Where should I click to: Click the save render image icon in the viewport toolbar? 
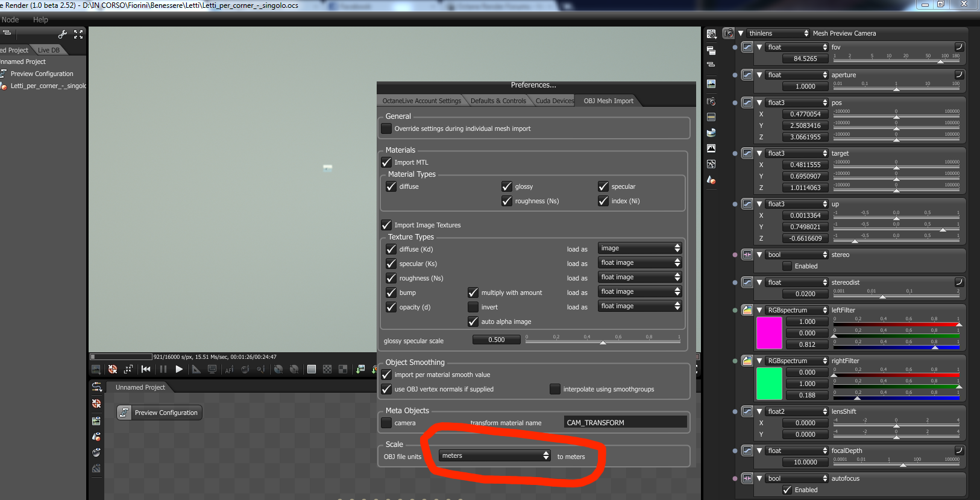click(x=360, y=369)
